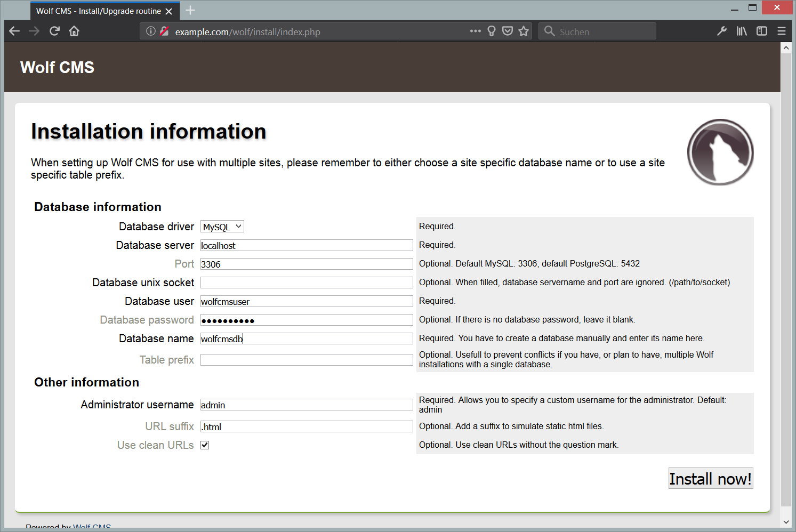Click the URL suffix label
The width and height of the screenshot is (796, 532).
(170, 426)
